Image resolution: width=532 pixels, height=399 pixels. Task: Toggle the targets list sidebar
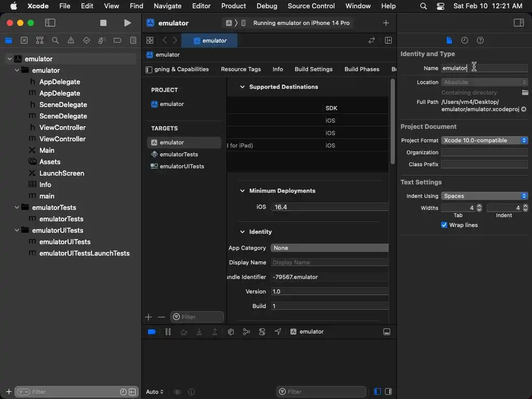tap(149, 70)
